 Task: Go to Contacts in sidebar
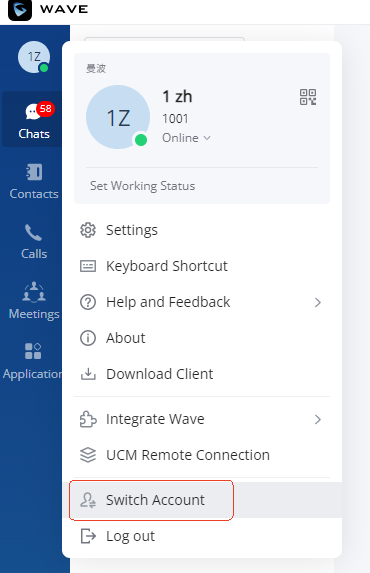point(34,182)
